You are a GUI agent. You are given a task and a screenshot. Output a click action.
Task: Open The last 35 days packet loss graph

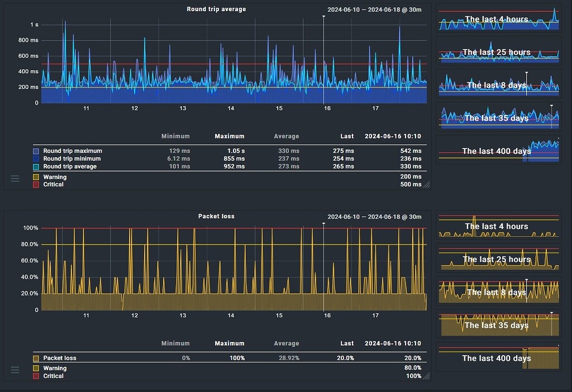(x=498, y=325)
